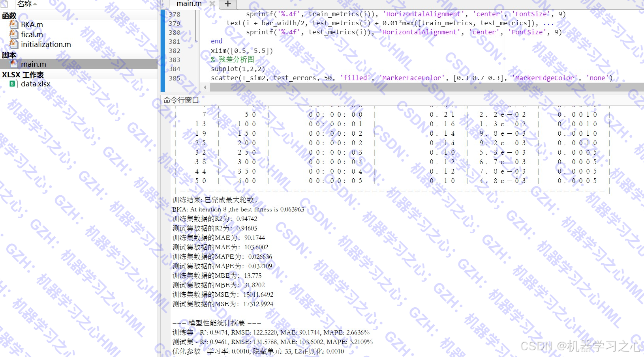Click the === 模型性能统计摘要 === heading

point(217,323)
